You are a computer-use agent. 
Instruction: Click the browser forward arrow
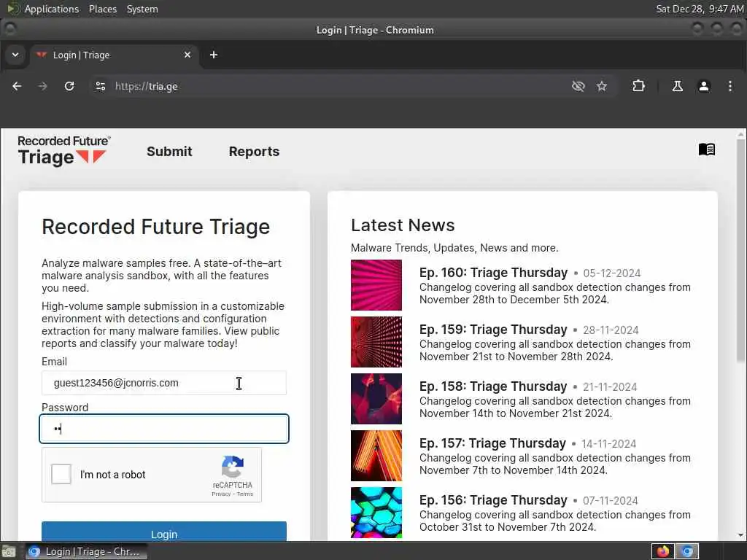click(43, 86)
